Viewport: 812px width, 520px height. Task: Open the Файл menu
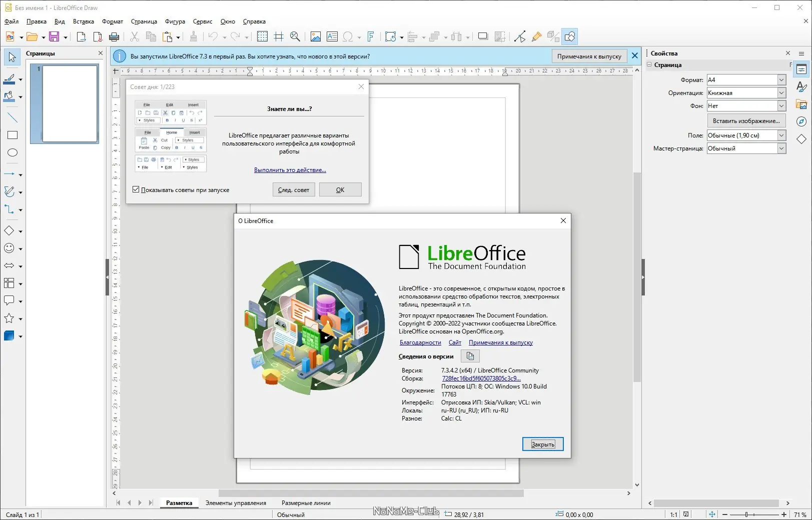coord(12,21)
